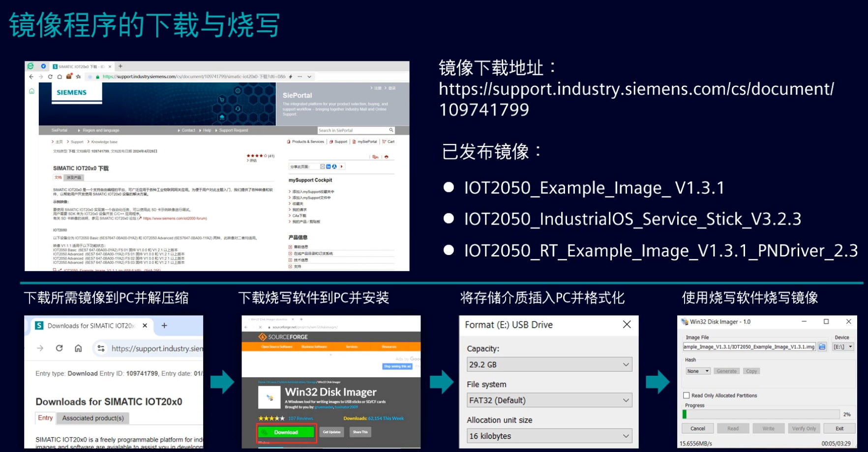The width and height of the screenshot is (868, 452).
Task: Click the shopping cart hexagon icon in banner
Action: point(222,100)
